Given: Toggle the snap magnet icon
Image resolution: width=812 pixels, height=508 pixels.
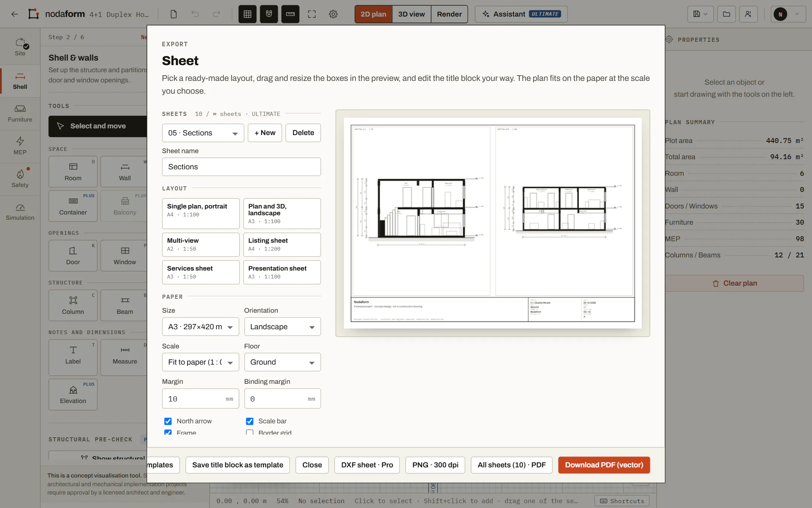Looking at the screenshot, I should [269, 14].
